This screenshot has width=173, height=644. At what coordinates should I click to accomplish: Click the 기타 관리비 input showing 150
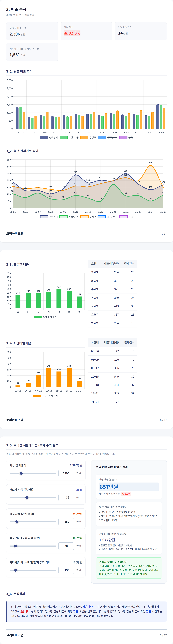(x=66, y=570)
